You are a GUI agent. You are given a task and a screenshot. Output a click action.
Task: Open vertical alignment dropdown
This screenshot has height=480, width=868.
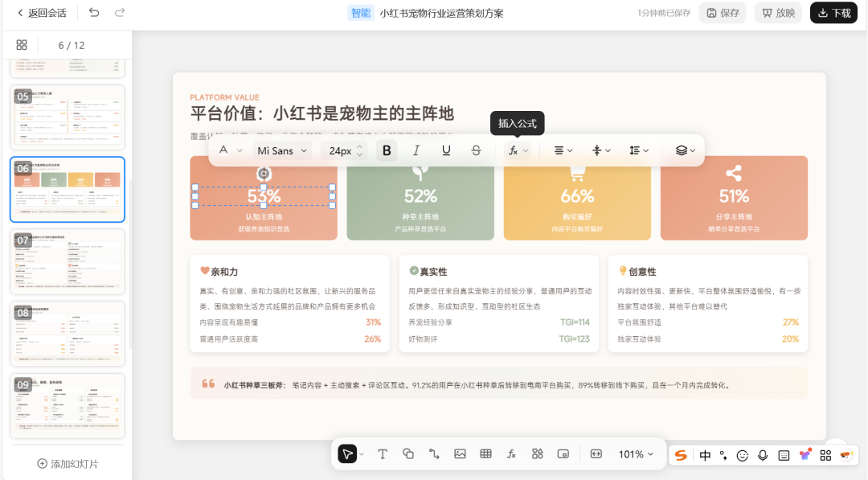click(x=601, y=150)
